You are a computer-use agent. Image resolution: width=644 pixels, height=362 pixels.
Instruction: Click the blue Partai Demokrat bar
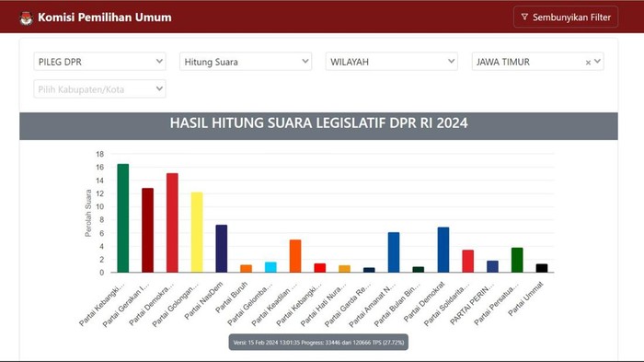443,250
